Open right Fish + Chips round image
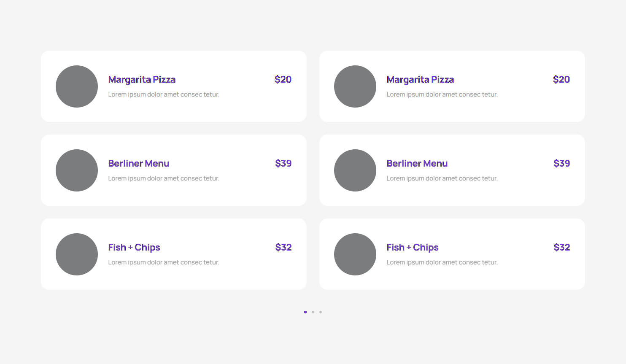 tap(355, 254)
